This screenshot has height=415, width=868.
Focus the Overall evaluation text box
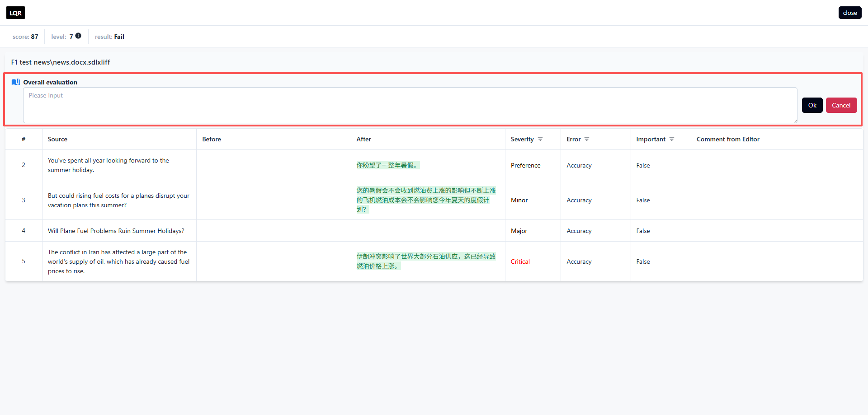tap(410, 105)
